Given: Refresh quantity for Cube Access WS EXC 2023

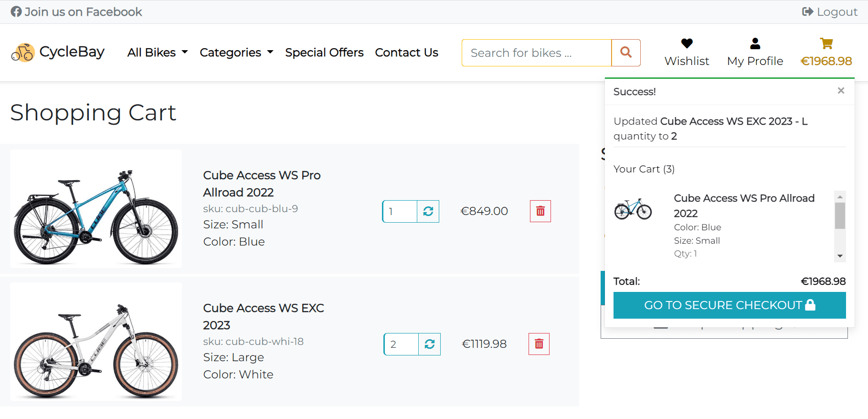Looking at the screenshot, I should click(x=430, y=344).
